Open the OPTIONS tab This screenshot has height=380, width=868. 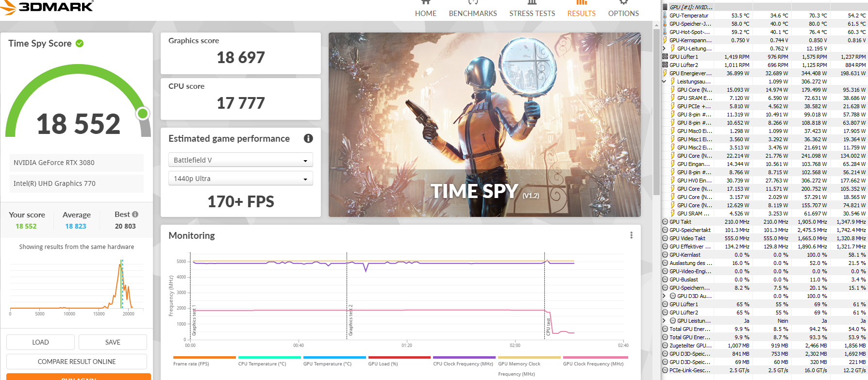(x=623, y=10)
